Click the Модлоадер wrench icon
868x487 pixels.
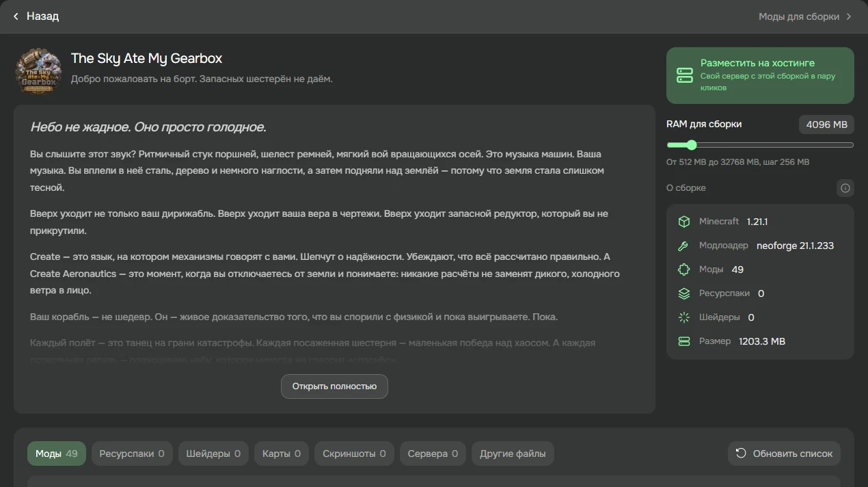click(x=683, y=246)
